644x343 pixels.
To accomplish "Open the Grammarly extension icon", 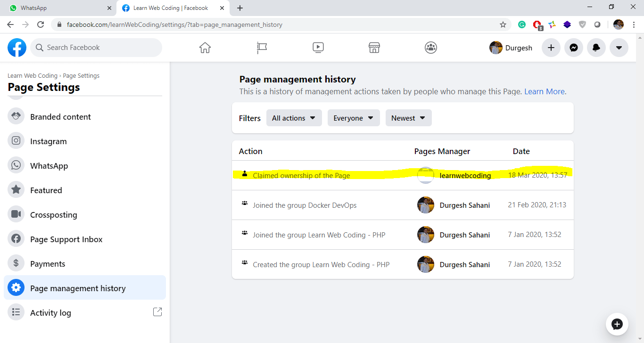I will coord(522,24).
